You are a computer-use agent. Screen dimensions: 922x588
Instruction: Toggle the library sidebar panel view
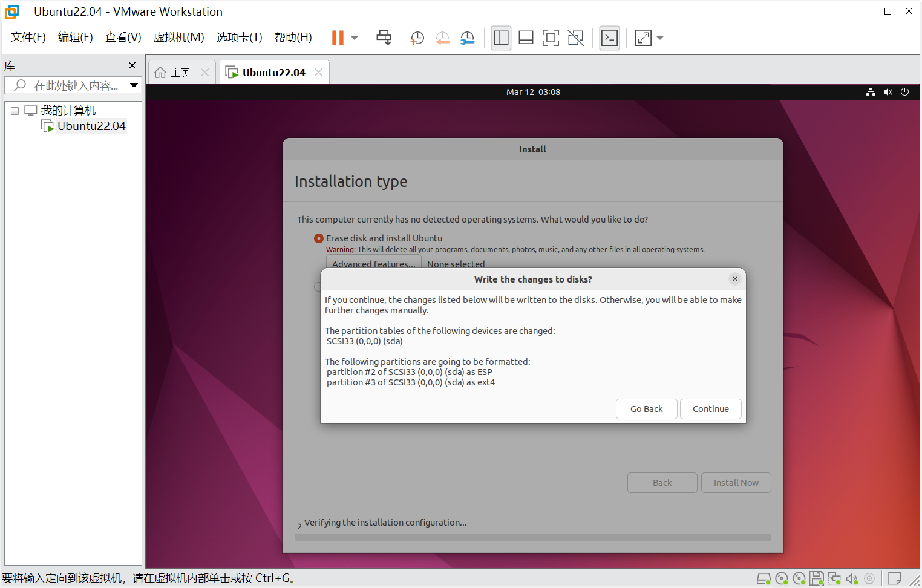click(x=501, y=38)
